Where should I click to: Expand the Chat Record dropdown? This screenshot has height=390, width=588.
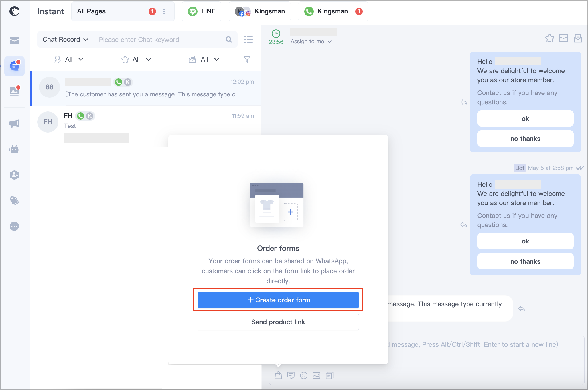pyautogui.click(x=65, y=39)
